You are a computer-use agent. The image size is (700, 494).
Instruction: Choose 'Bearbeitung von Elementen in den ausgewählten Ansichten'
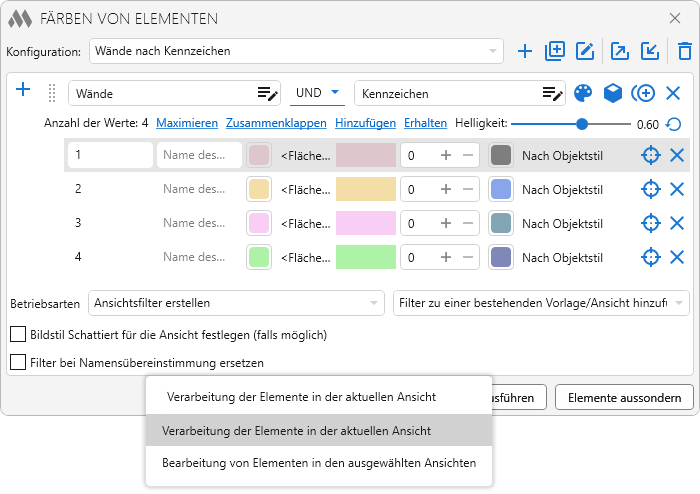tap(318, 463)
